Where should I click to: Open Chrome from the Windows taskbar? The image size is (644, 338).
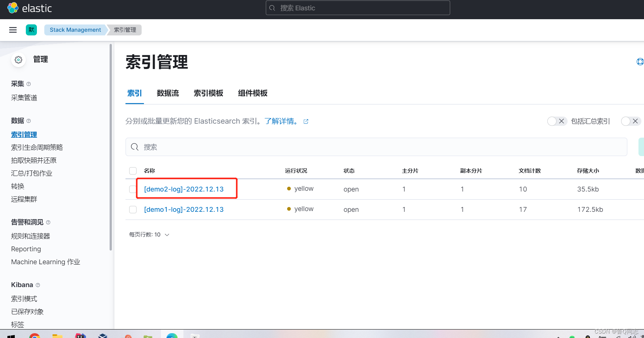coord(35,335)
